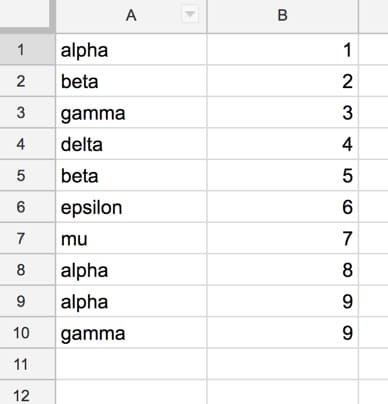The width and height of the screenshot is (388, 404).
Task: Click cell containing mu
Action: click(x=131, y=238)
